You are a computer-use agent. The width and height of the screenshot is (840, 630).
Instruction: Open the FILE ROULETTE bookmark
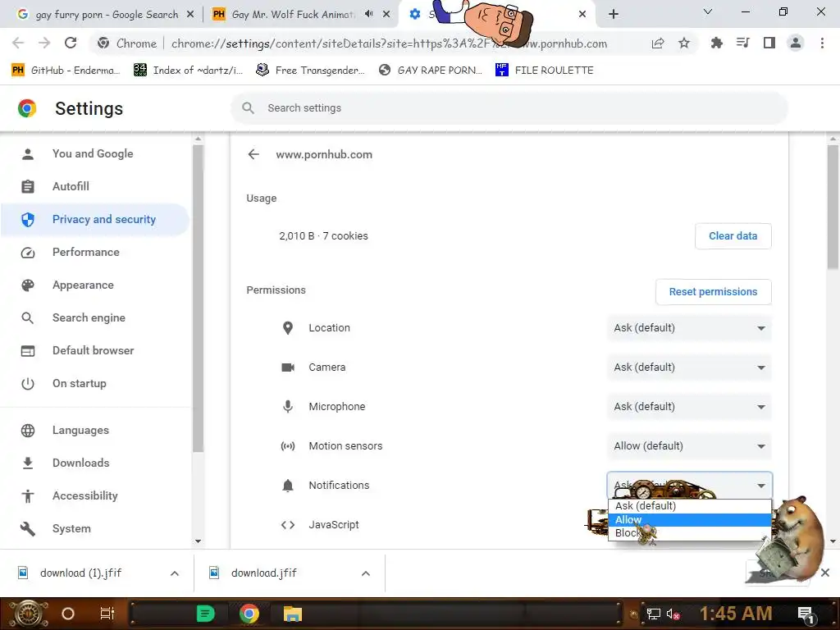[545, 71]
